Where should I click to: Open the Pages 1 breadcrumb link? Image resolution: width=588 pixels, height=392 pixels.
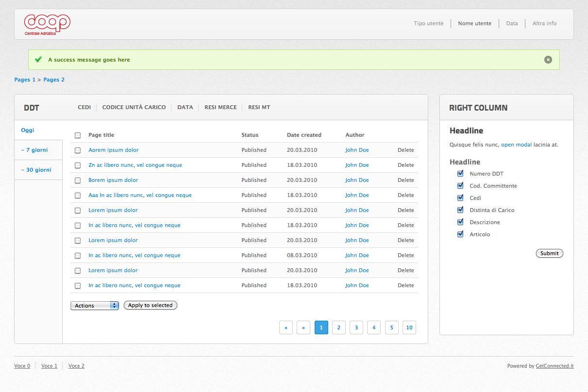pyautogui.click(x=25, y=80)
